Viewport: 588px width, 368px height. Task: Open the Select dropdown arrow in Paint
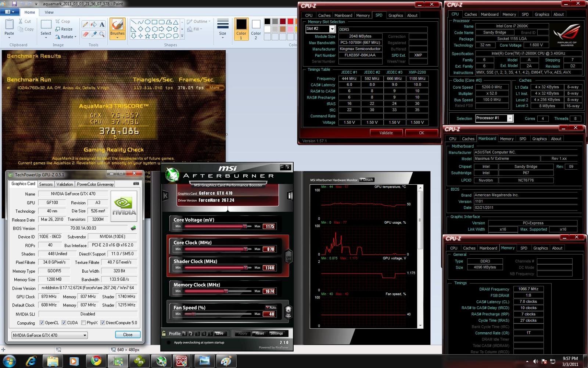pyautogui.click(x=46, y=38)
